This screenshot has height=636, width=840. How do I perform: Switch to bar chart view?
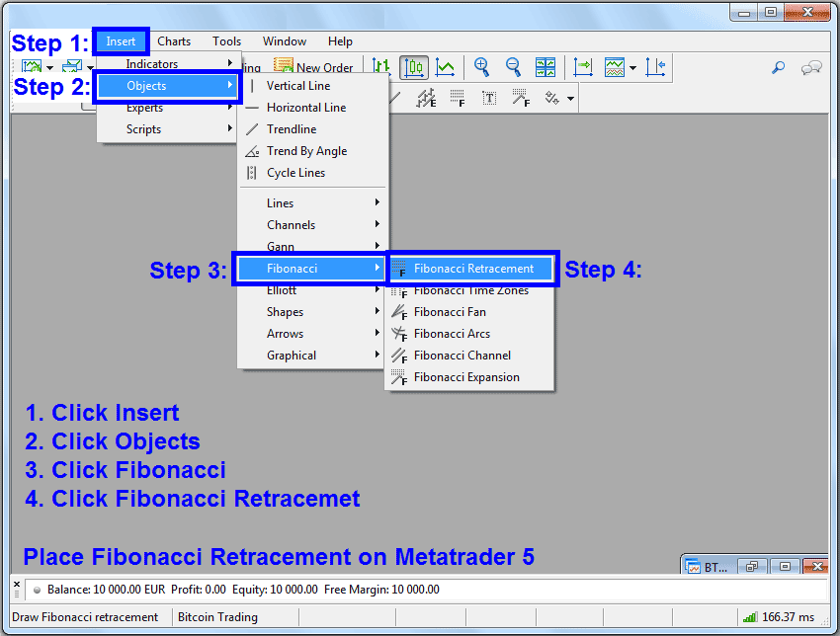pyautogui.click(x=381, y=67)
